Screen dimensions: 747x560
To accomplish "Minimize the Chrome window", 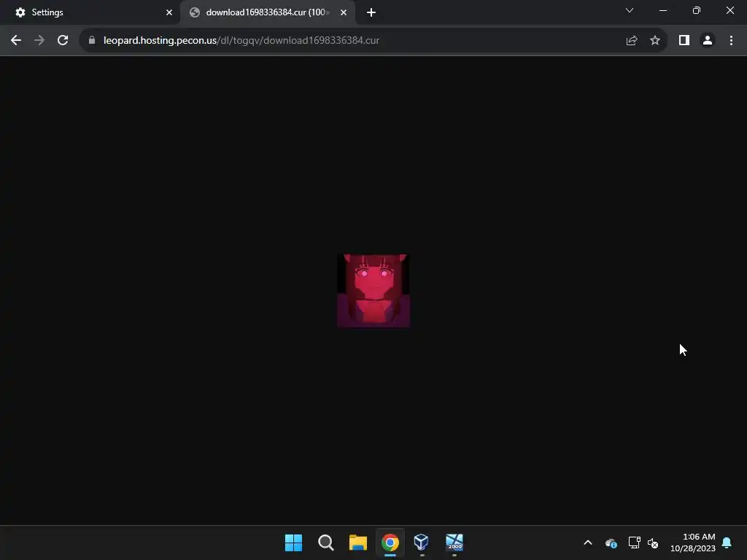I will click(x=662, y=10).
